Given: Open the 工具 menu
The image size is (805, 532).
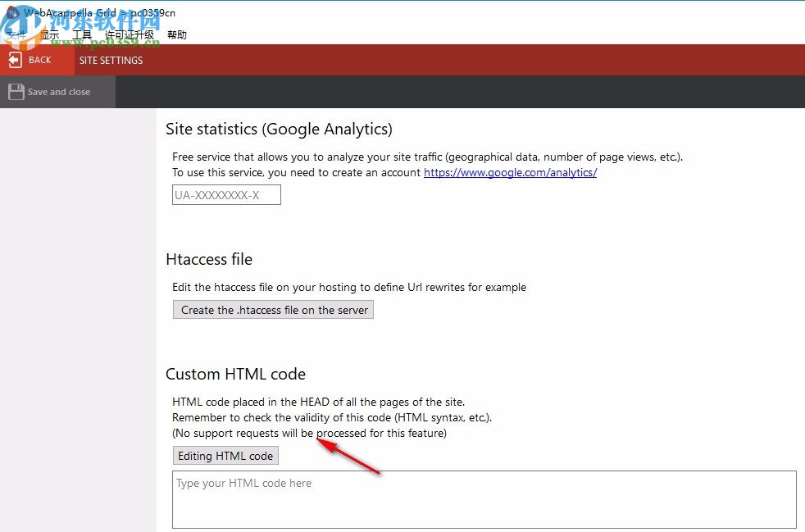Looking at the screenshot, I should pyautogui.click(x=82, y=35).
